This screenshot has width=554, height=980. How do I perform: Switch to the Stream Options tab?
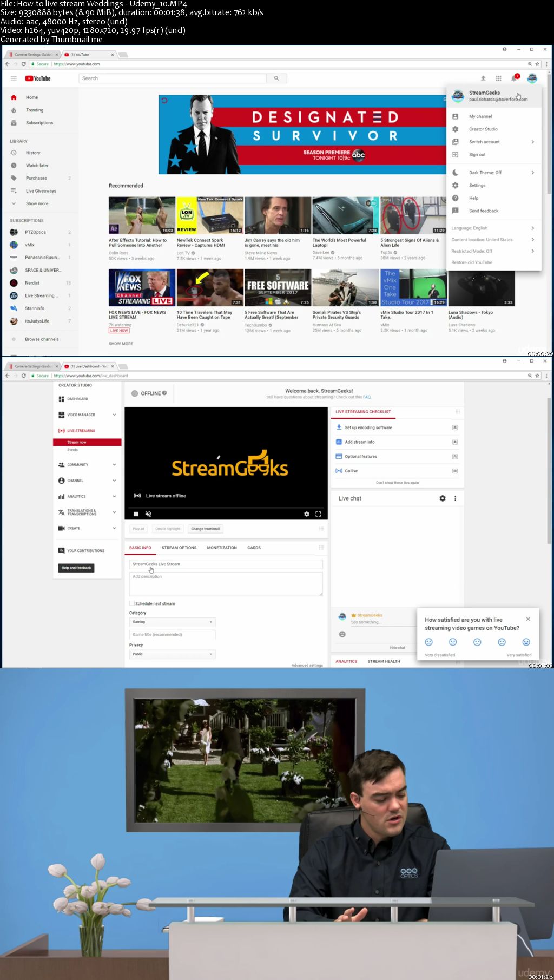(x=179, y=548)
